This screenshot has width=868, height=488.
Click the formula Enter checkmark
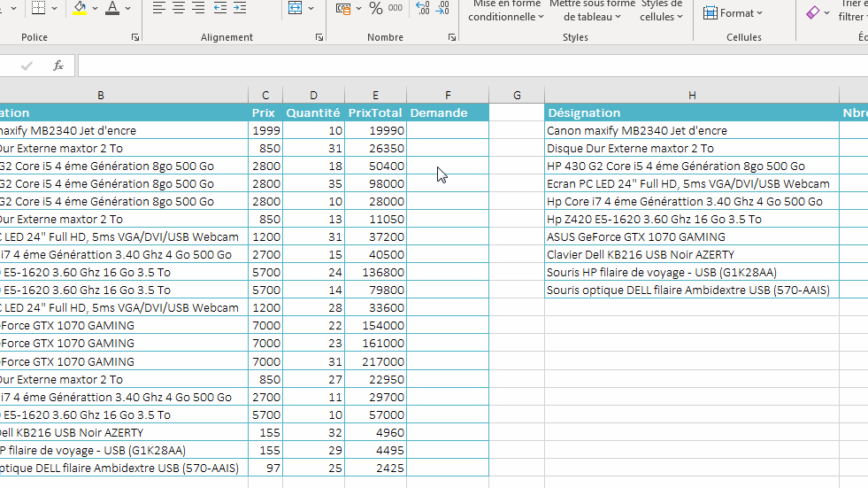[27, 66]
